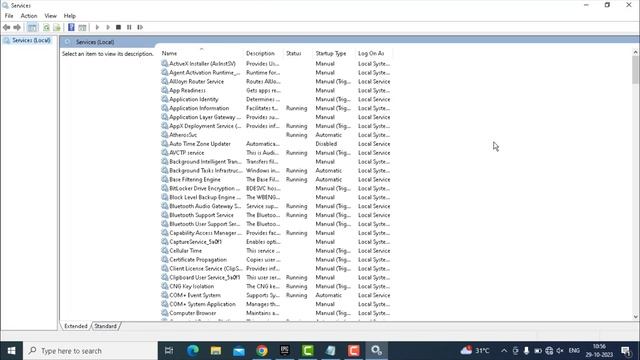Open the Help menu
This screenshot has height=360, width=640.
69,16
